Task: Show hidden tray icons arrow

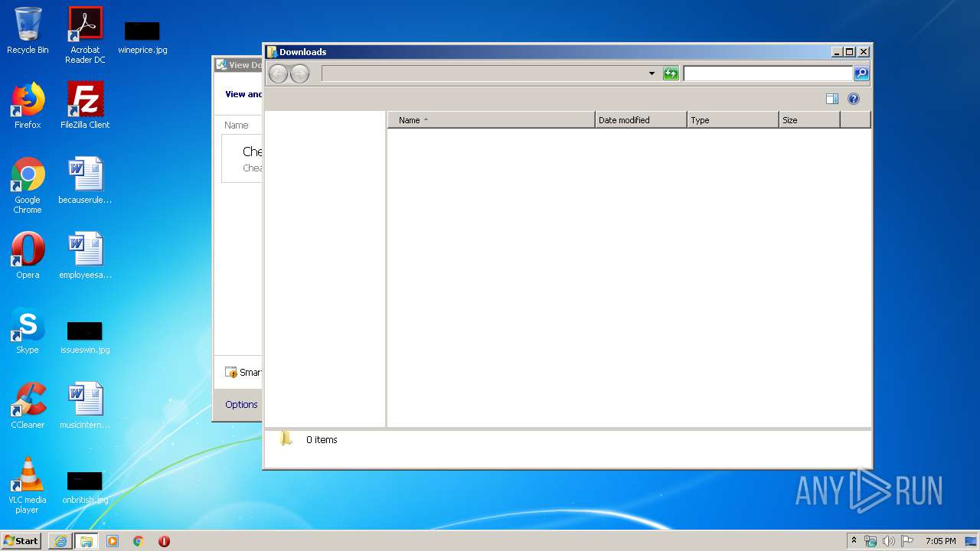Action: click(854, 541)
